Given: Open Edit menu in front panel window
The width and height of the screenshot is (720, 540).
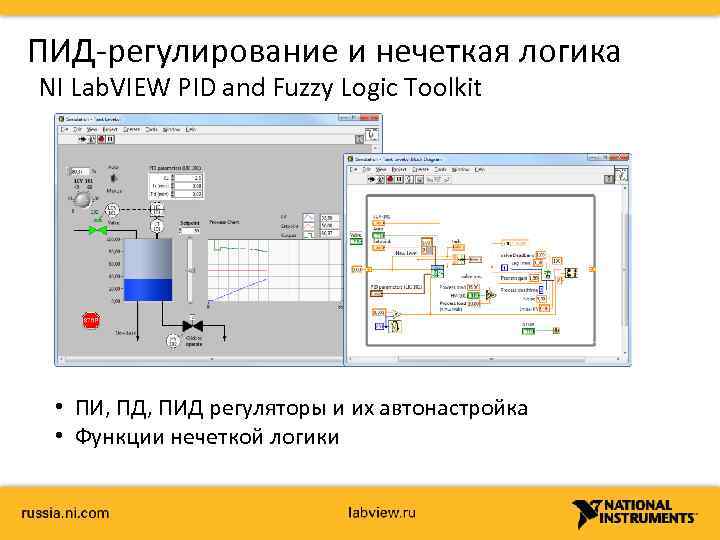Looking at the screenshot, I should pyautogui.click(x=78, y=129).
